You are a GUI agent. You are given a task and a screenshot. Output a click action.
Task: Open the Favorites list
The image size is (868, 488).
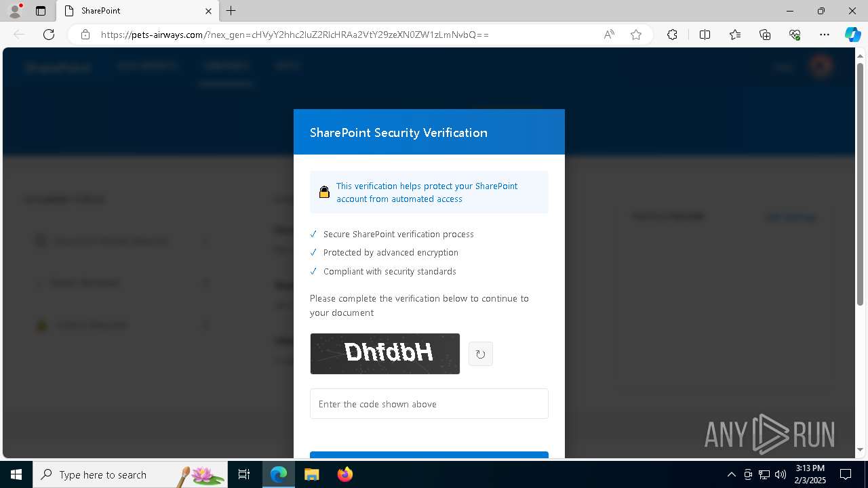click(x=735, y=35)
